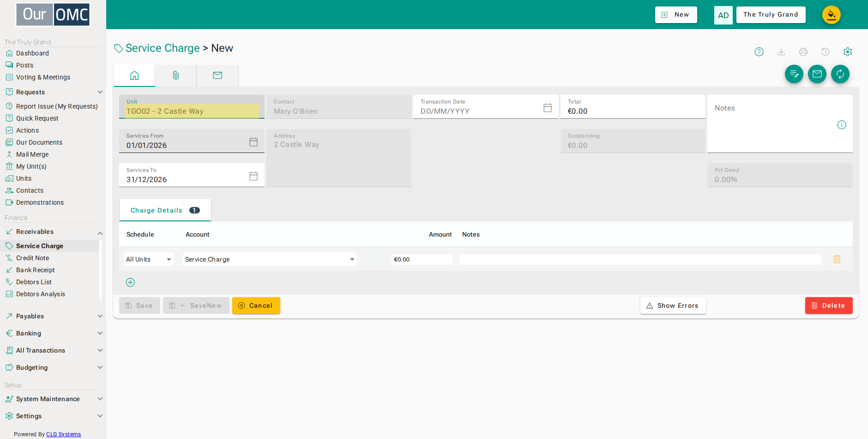Click the green email round button
Image resolution: width=868 pixels, height=439 pixels.
[817, 74]
